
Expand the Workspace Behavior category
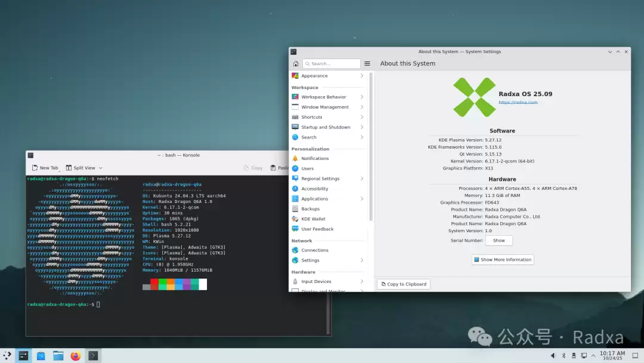[328, 97]
